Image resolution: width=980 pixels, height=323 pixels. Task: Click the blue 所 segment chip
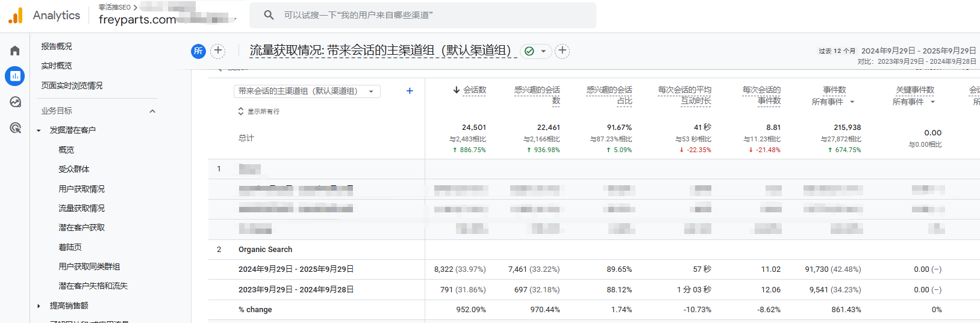click(x=198, y=51)
